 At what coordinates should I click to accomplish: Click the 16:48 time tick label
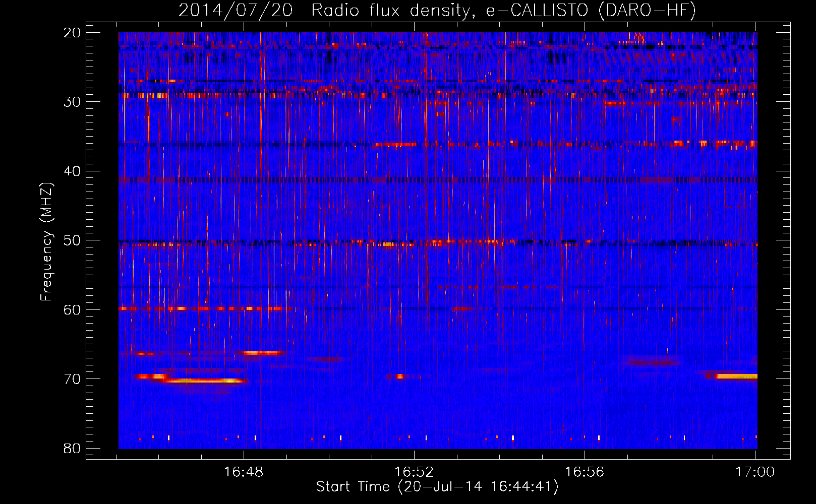[x=244, y=472]
